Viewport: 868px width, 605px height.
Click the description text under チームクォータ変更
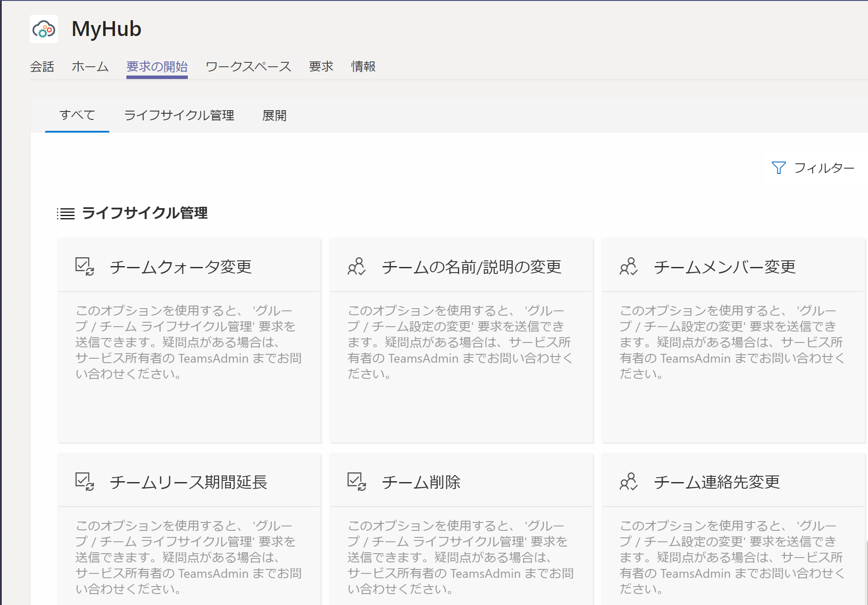click(189, 342)
